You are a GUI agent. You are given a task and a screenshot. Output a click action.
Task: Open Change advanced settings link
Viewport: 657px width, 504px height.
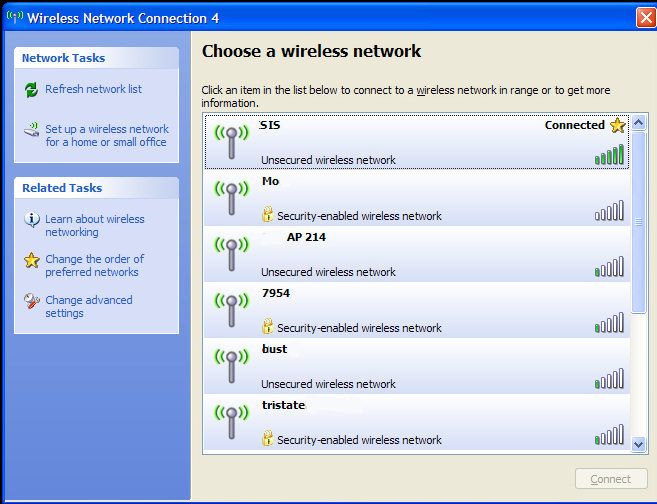(x=89, y=307)
